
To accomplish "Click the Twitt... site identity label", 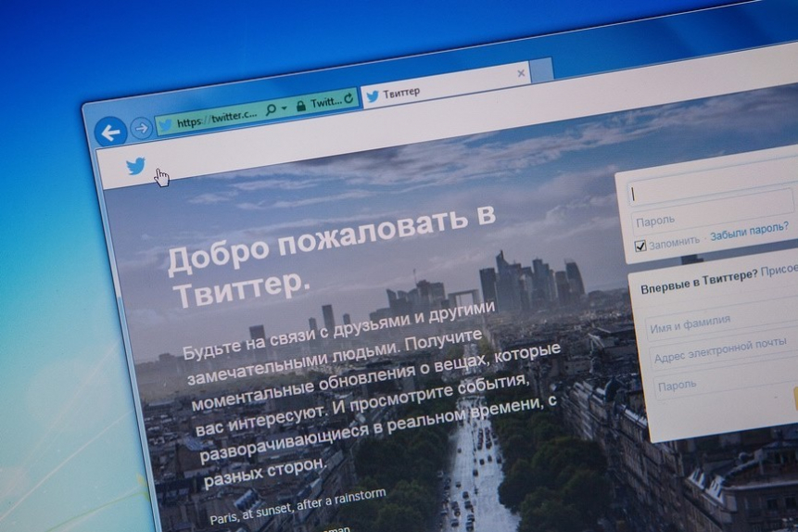I will point(325,102).
